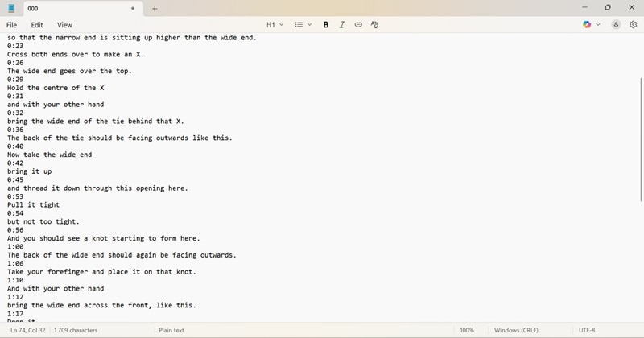Screen dimensions: 644x338
Task: Click the account profile icon
Action: tap(616, 25)
